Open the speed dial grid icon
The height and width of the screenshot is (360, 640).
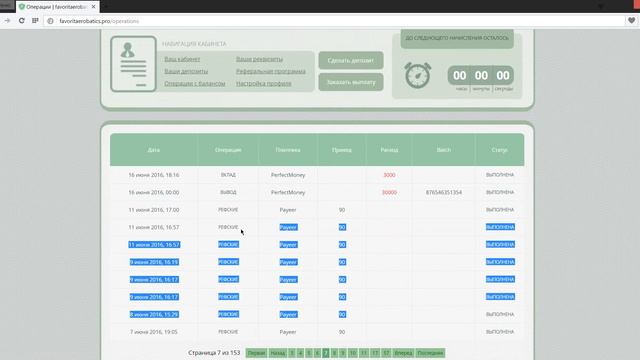(35, 21)
